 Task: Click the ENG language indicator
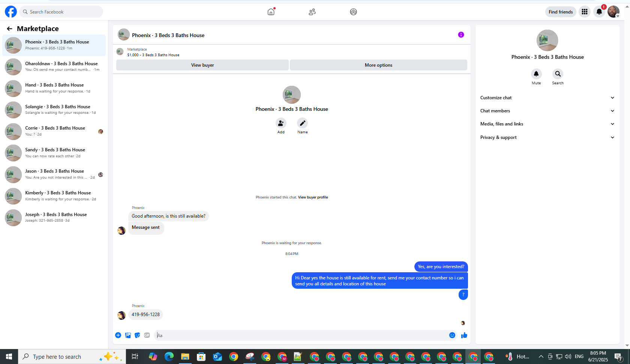point(579,357)
